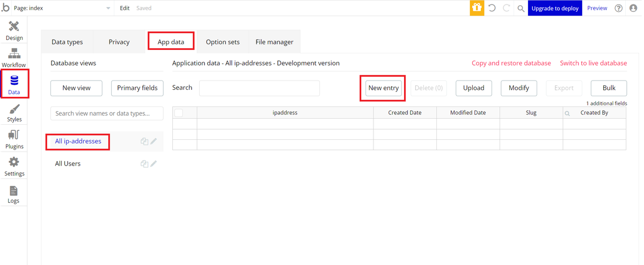Click the Delete (0) button
Viewport: 644px width, 265px height.
click(x=429, y=88)
